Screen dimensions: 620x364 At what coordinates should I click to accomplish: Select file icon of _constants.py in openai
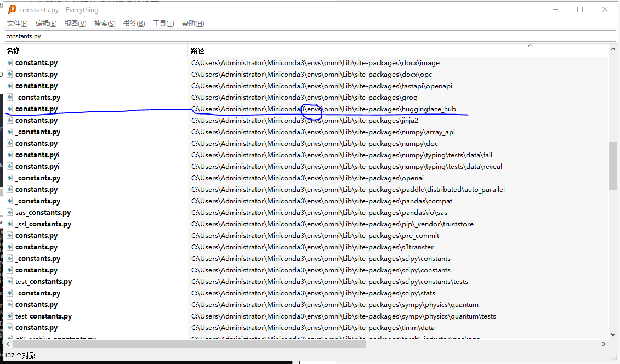pos(9,178)
